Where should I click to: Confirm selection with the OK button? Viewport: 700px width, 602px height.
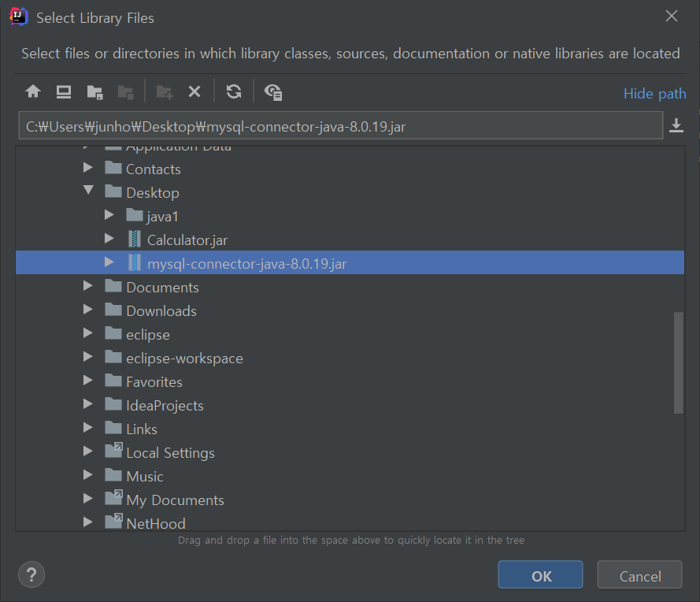coord(541,575)
